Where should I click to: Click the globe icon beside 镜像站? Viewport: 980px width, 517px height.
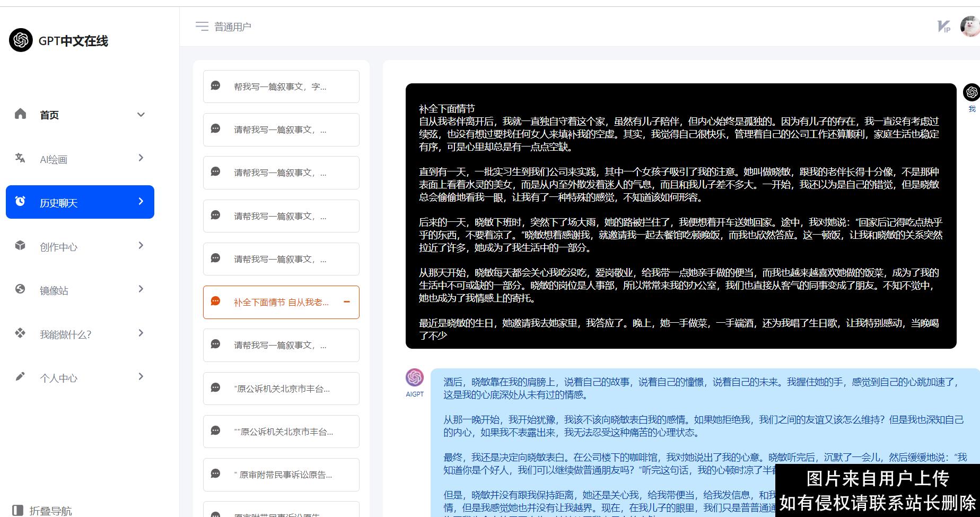(20, 289)
